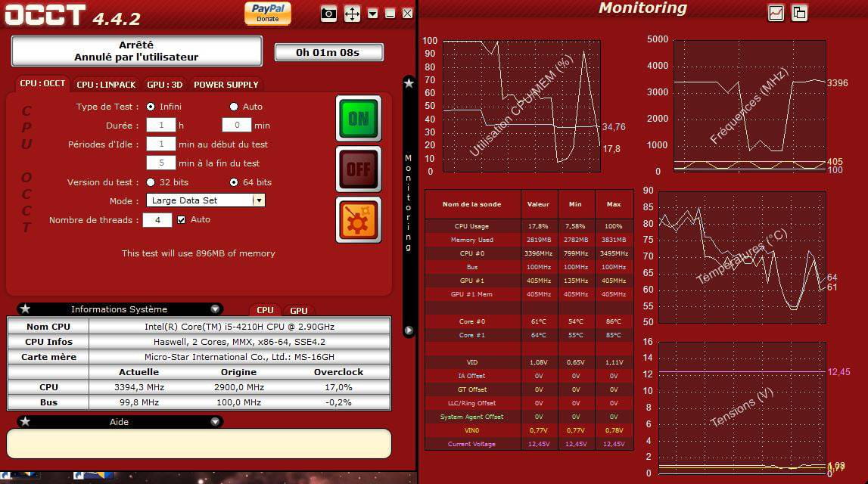Screen dimensions: 868x484
Task: Click the idle minutes at start field
Action: click(x=161, y=144)
